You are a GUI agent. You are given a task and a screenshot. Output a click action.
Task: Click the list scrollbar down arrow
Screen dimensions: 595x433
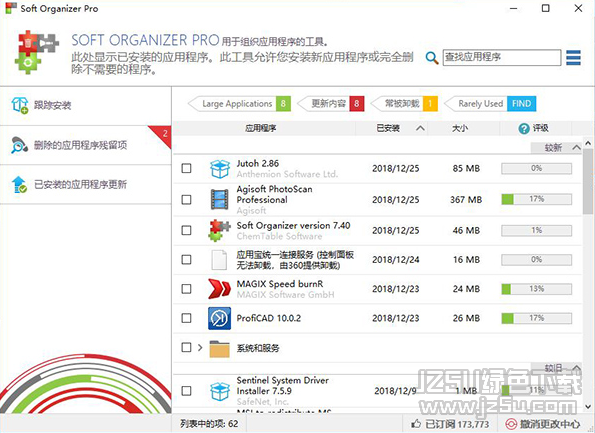click(x=588, y=407)
